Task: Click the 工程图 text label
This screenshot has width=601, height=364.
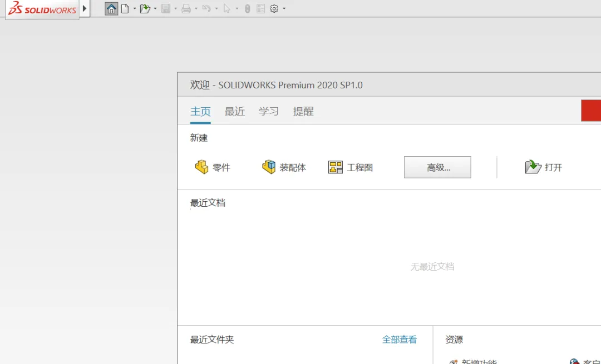Action: tap(360, 167)
